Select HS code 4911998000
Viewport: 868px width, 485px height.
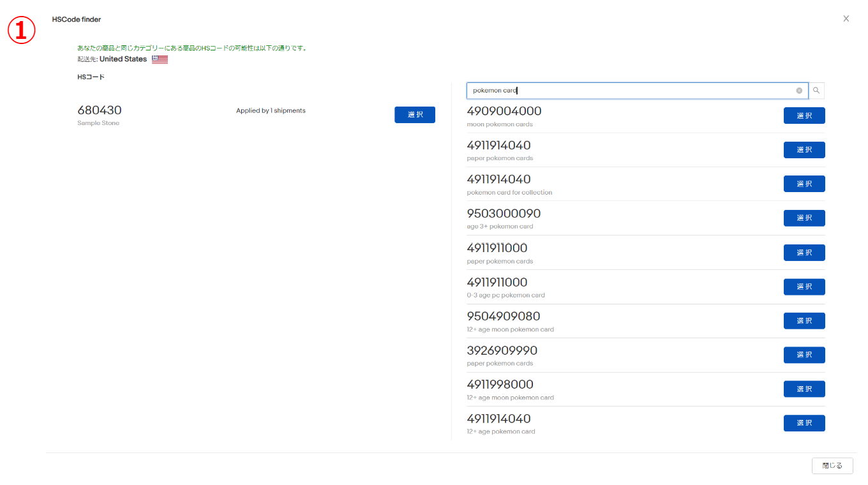804,389
